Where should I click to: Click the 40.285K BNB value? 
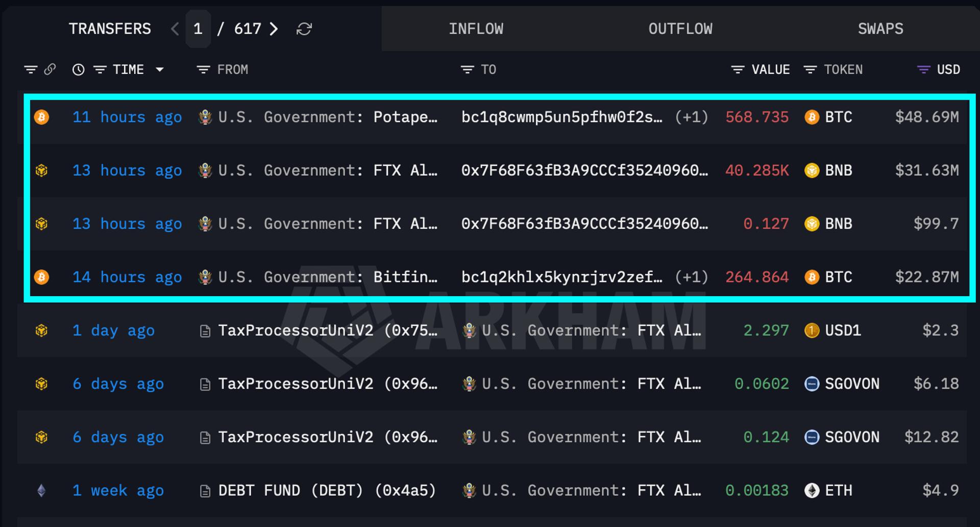tap(757, 171)
